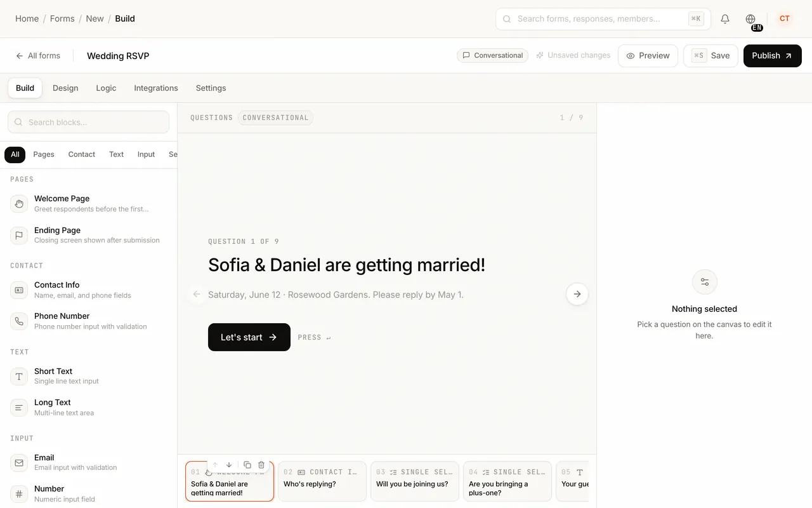Switch to the Design tab

click(65, 88)
